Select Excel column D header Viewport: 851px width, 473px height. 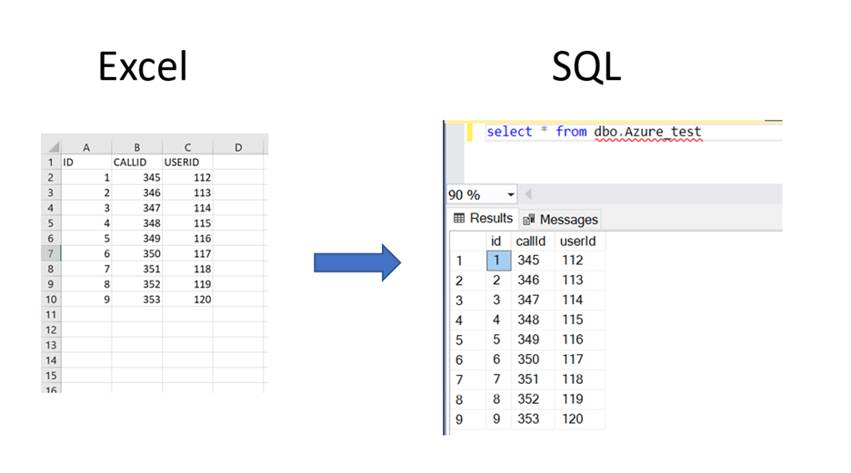point(238,147)
